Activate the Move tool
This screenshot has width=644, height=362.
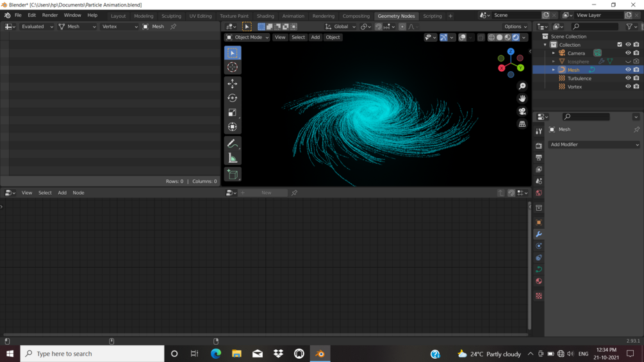click(233, 84)
